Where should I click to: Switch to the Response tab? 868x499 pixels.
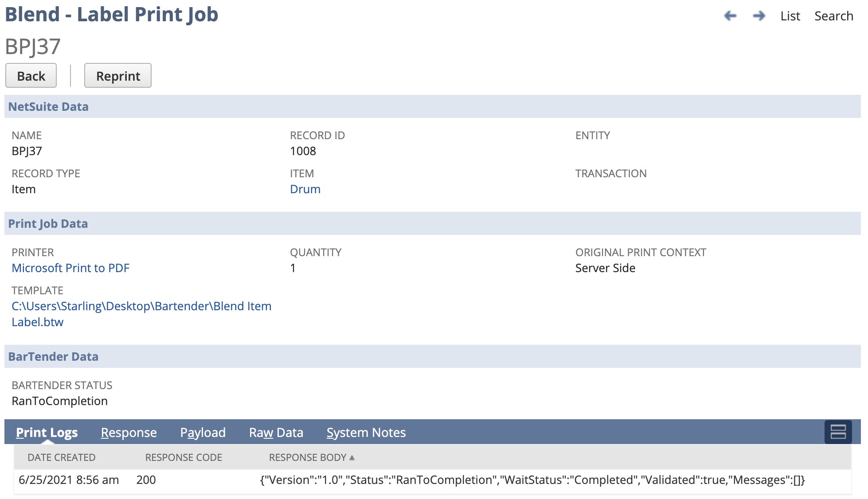(x=129, y=433)
